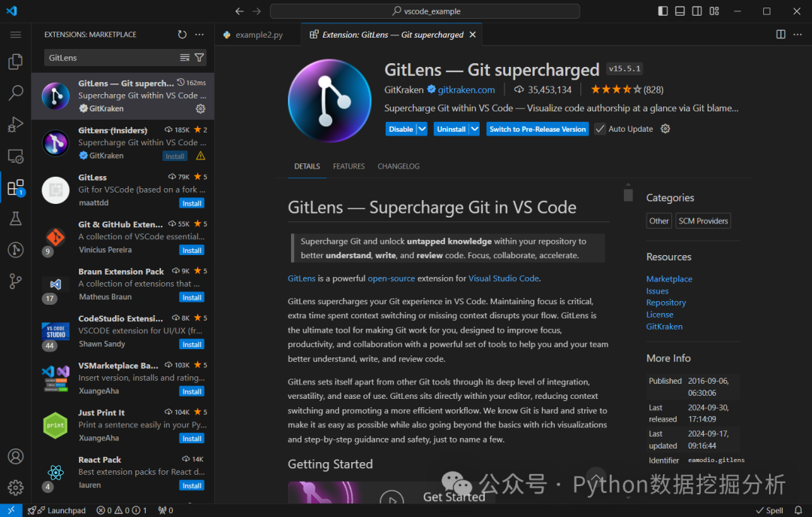The width and height of the screenshot is (812, 517).
Task: Open the License resource link
Action: [x=660, y=315]
